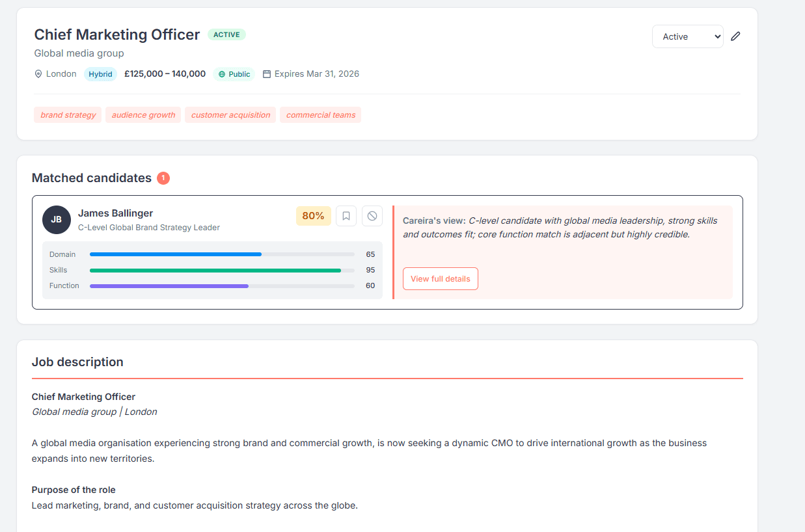Image resolution: width=805 pixels, height=532 pixels.
Task: Open the Active status dropdown
Action: [x=687, y=36]
